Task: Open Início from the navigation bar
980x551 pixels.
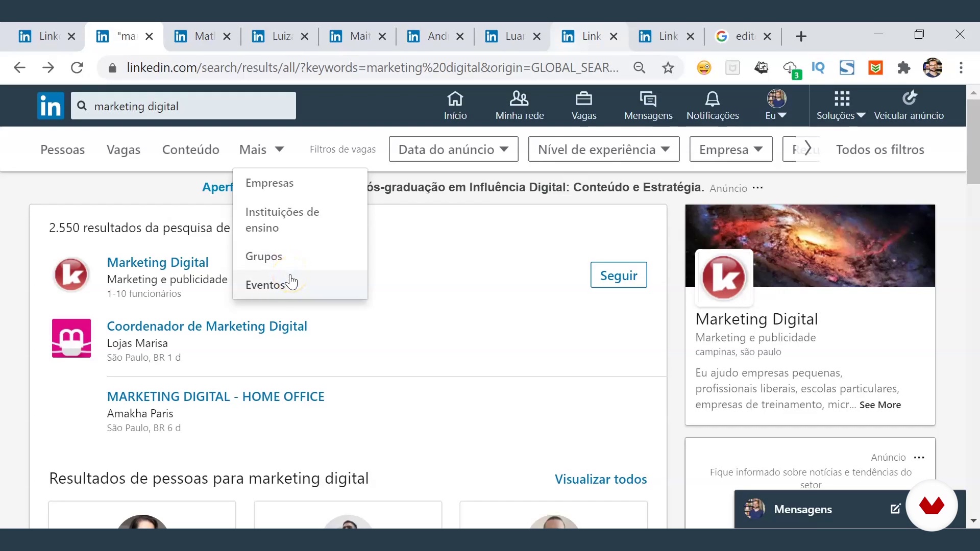Action: coord(455,106)
